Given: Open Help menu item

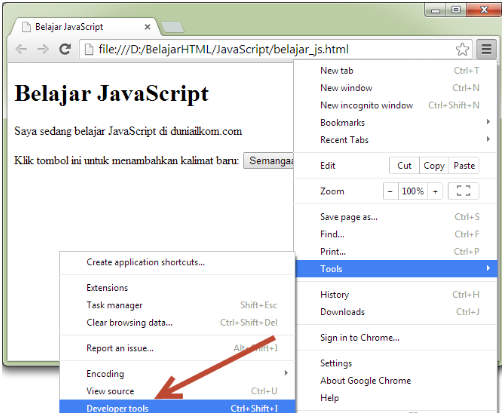Looking at the screenshot, I should pos(396,398).
